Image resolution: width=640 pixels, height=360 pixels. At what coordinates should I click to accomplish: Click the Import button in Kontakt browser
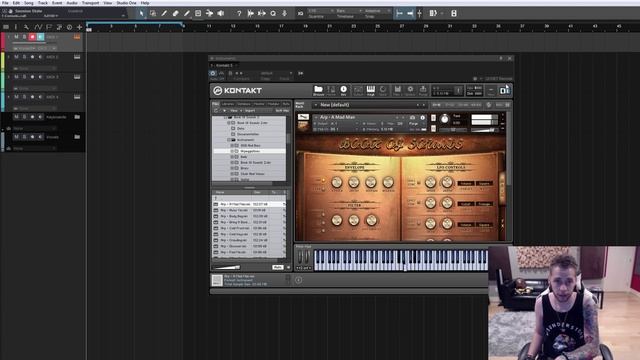(249, 111)
